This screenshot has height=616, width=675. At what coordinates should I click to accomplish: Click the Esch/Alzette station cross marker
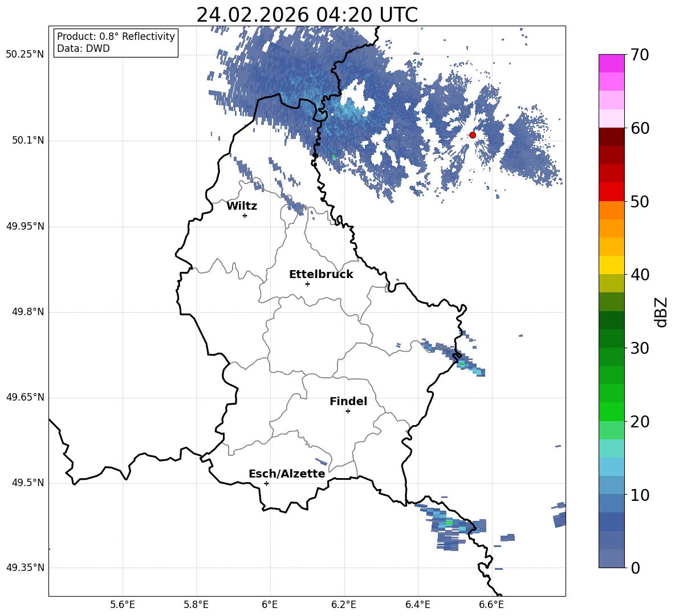click(x=266, y=483)
